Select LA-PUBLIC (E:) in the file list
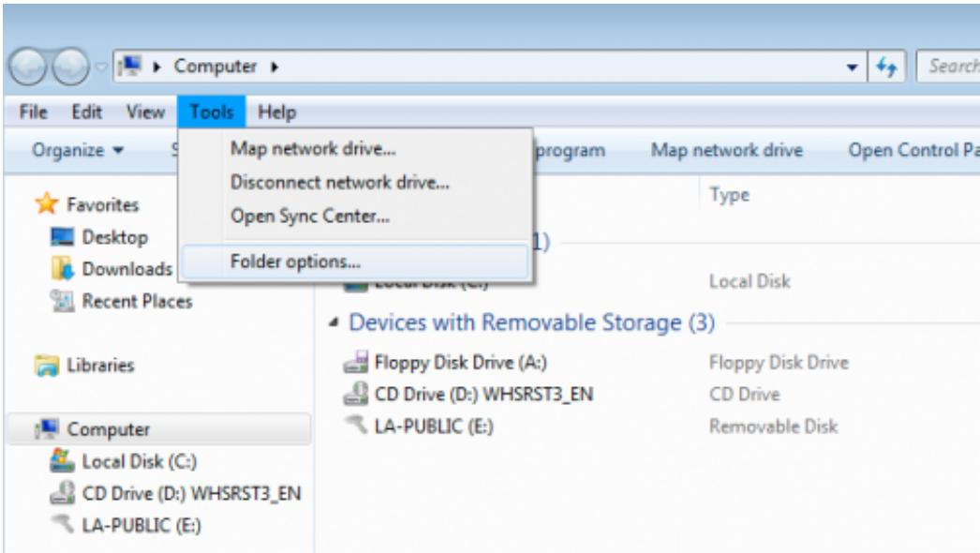980x553 pixels. [x=434, y=426]
